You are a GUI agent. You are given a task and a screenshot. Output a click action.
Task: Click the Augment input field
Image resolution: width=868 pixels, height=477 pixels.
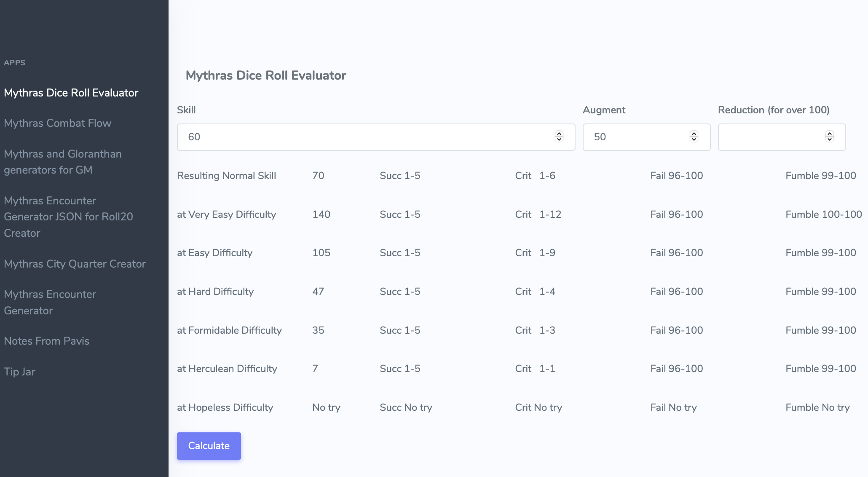636,137
